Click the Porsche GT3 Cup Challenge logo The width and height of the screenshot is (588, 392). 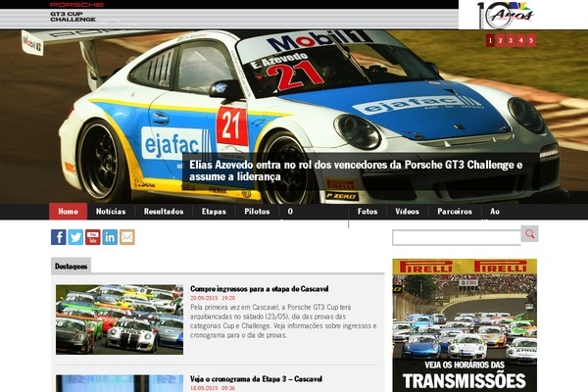click(x=76, y=12)
